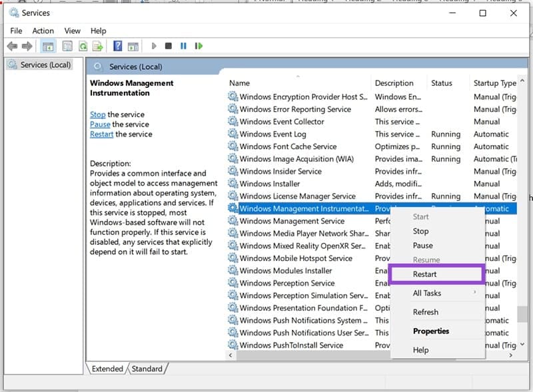Open the Action menu
Image resolution: width=533 pixels, height=392 pixels.
pos(43,30)
